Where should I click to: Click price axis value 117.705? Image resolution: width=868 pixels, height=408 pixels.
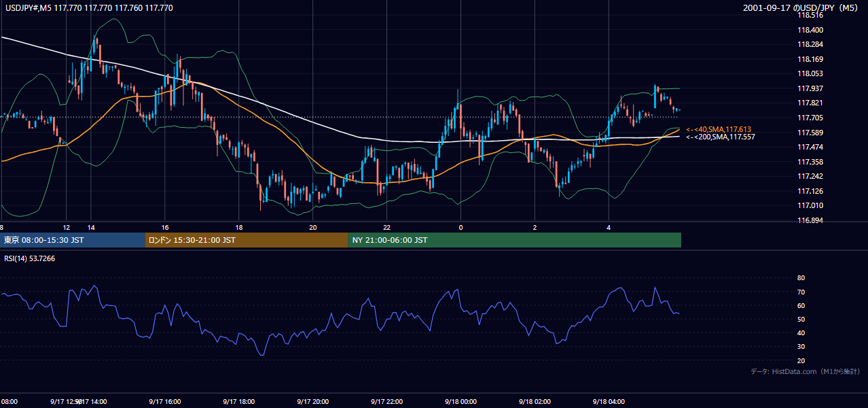810,118
